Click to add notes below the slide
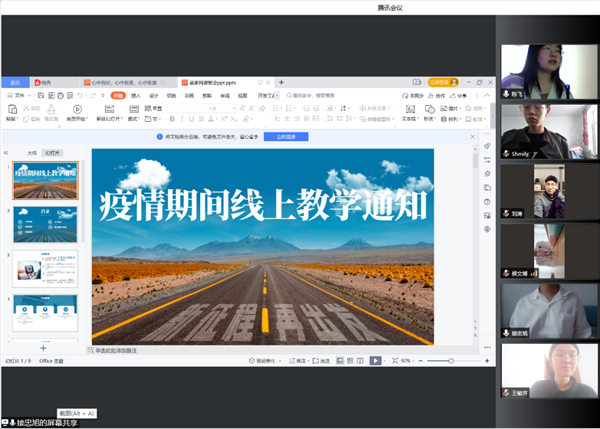Screen dimensions: 600x429 pyautogui.click(x=116, y=350)
